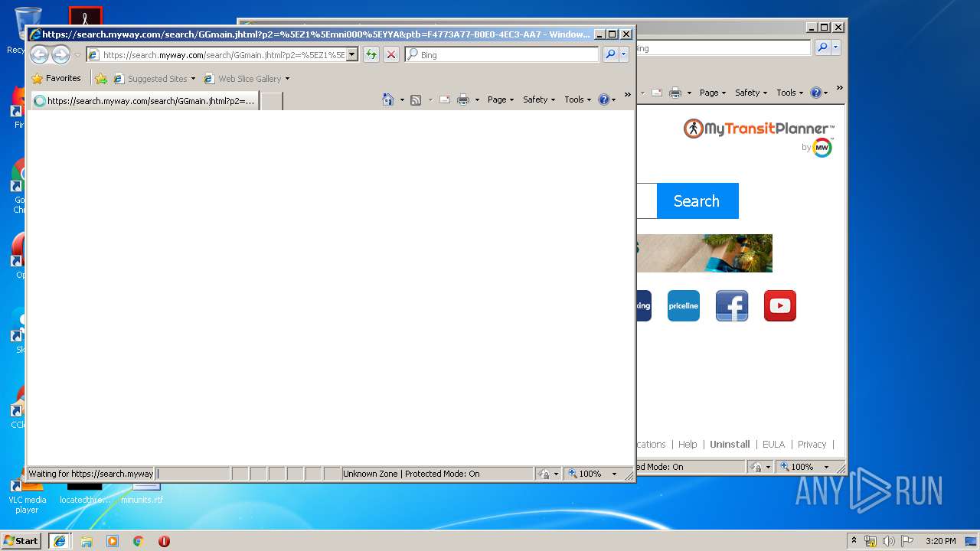Open Tools menu in background IE window
The width and height of the screenshot is (980, 551).
790,93
